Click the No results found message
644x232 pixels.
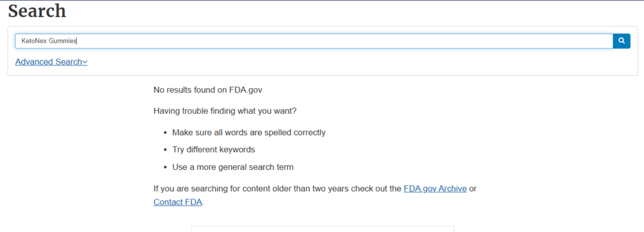[208, 90]
